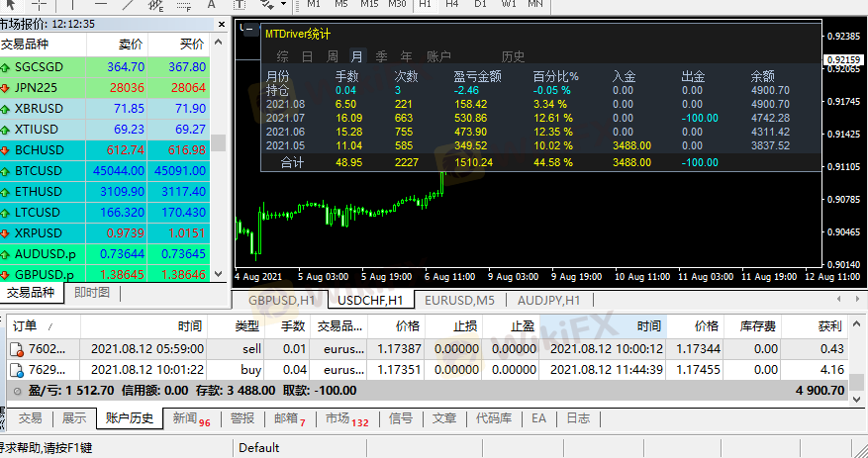
Task: Pick the trendline drawing tool
Action: 129,4
